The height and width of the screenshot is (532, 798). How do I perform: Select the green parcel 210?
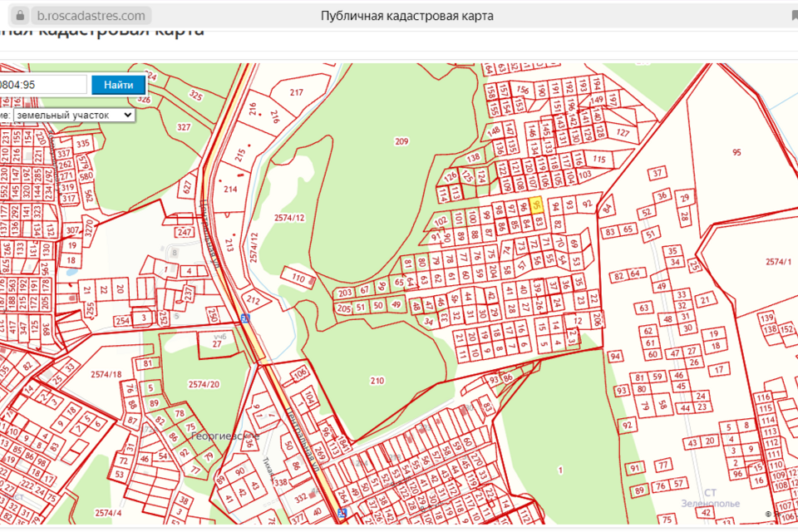click(x=377, y=381)
